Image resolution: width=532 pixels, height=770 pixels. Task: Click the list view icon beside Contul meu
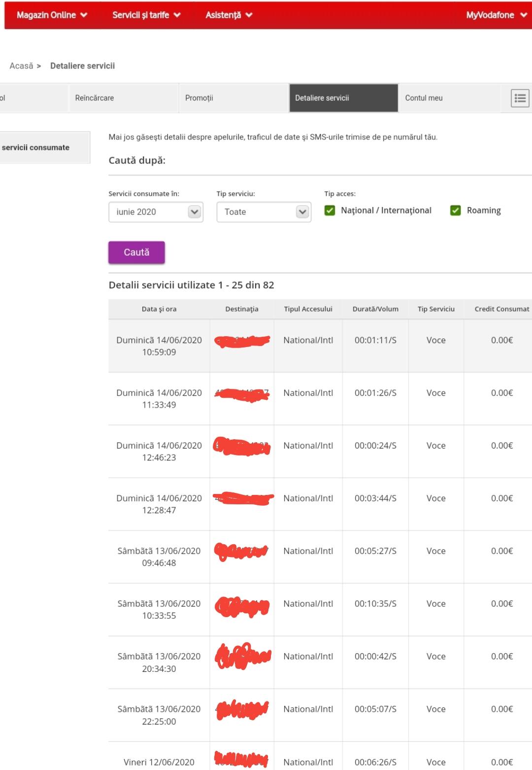pos(520,98)
